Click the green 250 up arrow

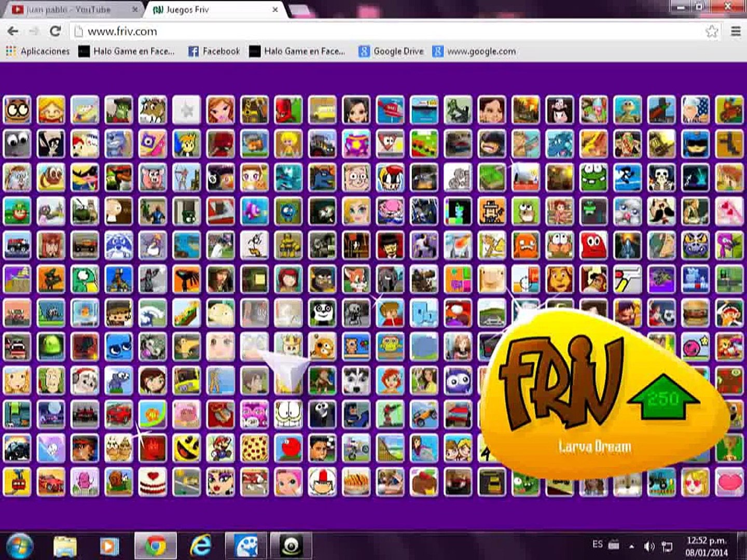tap(663, 398)
